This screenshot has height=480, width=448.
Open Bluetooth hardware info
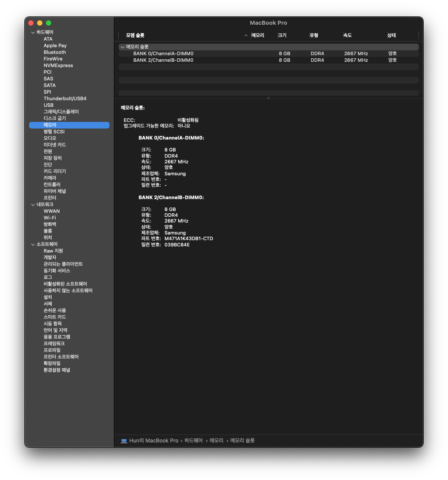click(55, 53)
